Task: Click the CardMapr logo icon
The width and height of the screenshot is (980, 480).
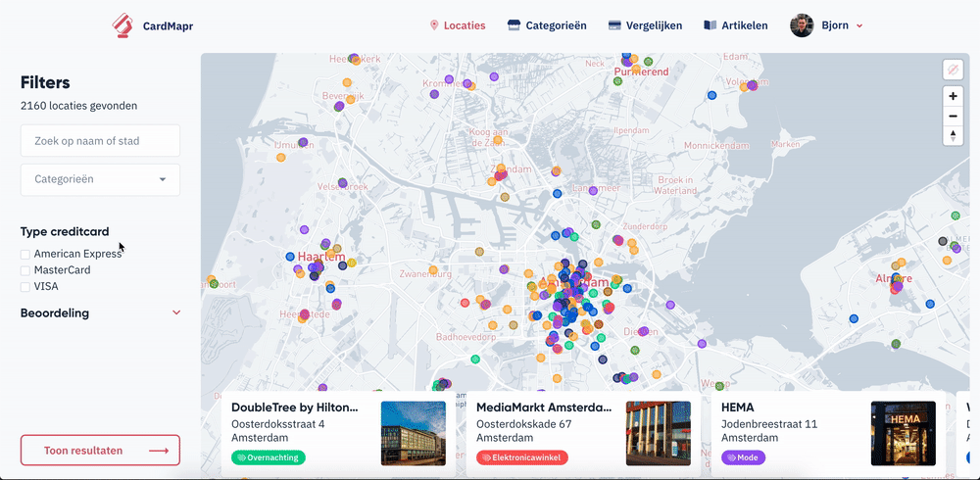Action: 122,25
